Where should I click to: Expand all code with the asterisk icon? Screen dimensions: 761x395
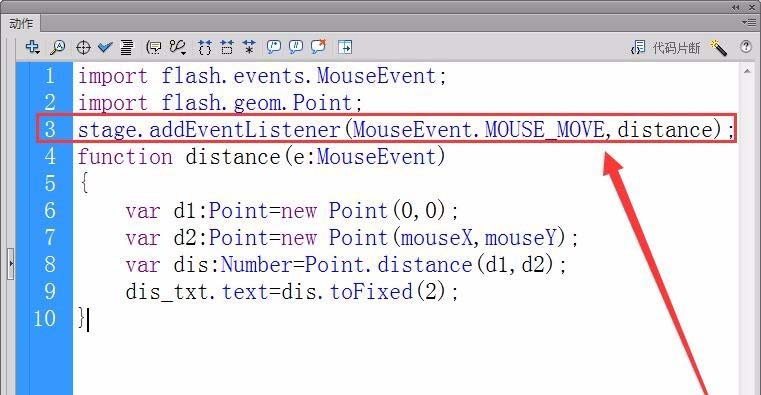[249, 47]
